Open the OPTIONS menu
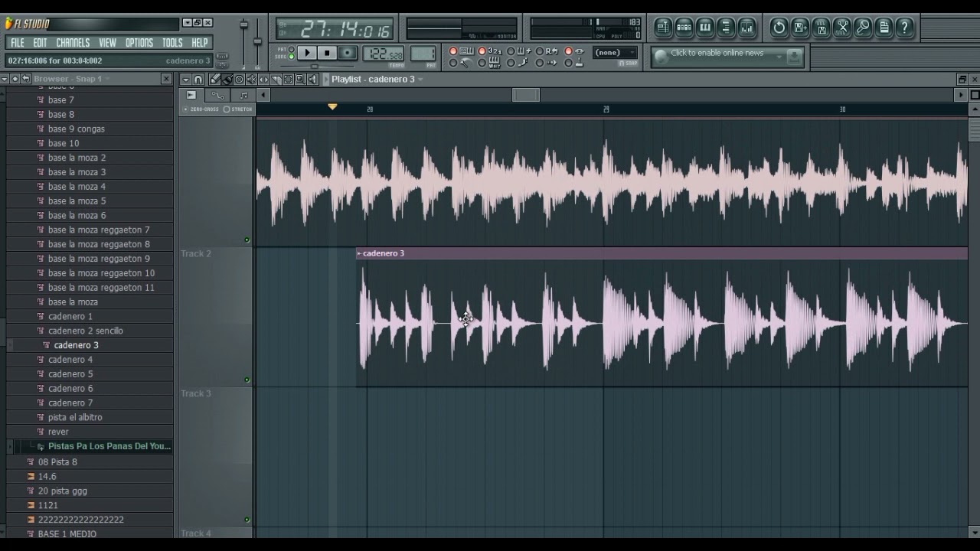 point(139,43)
